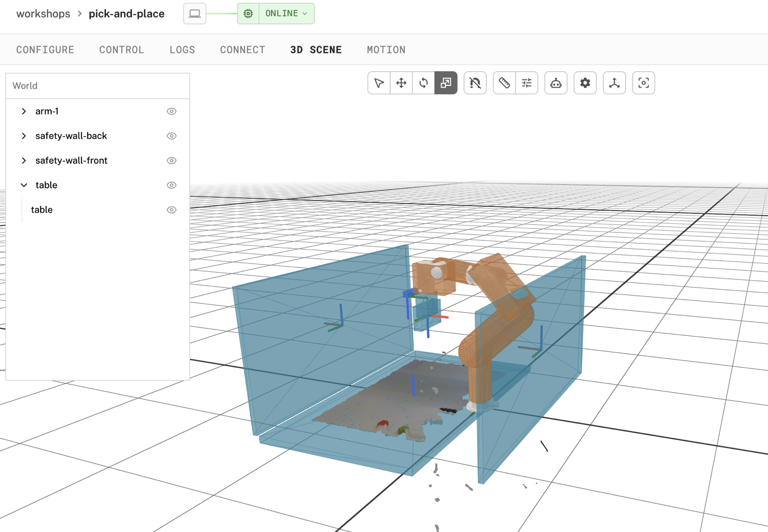Toggle visibility of safety-wall-front
Screen dimensions: 768x532
pos(171,160)
